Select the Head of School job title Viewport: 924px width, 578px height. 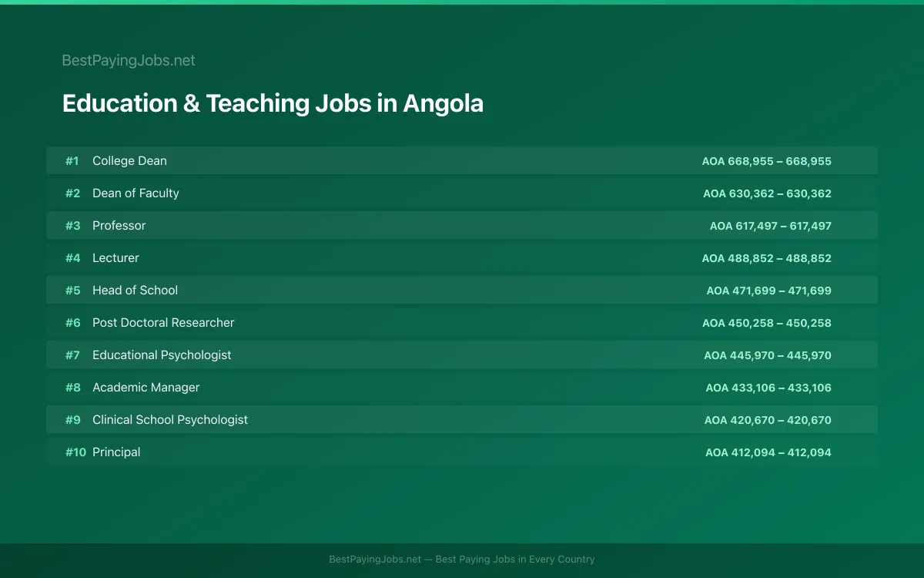(135, 291)
